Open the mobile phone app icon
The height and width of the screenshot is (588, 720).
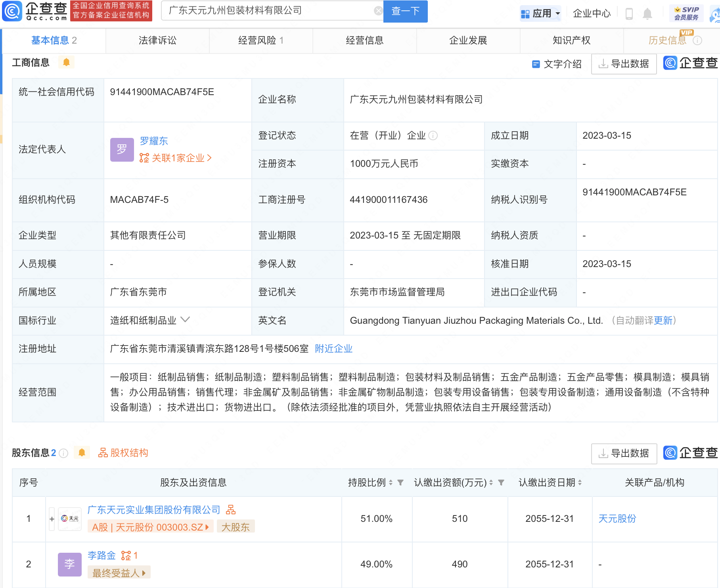click(x=629, y=14)
